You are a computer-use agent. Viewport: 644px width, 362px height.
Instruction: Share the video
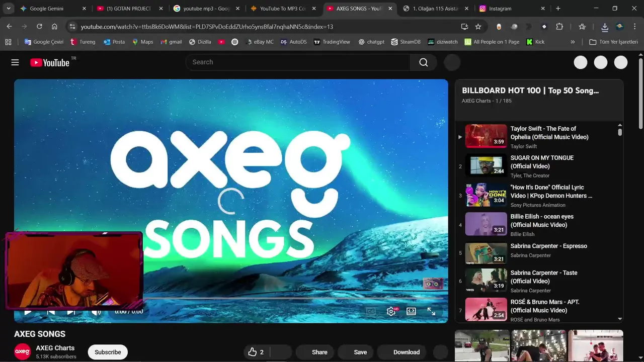315,352
